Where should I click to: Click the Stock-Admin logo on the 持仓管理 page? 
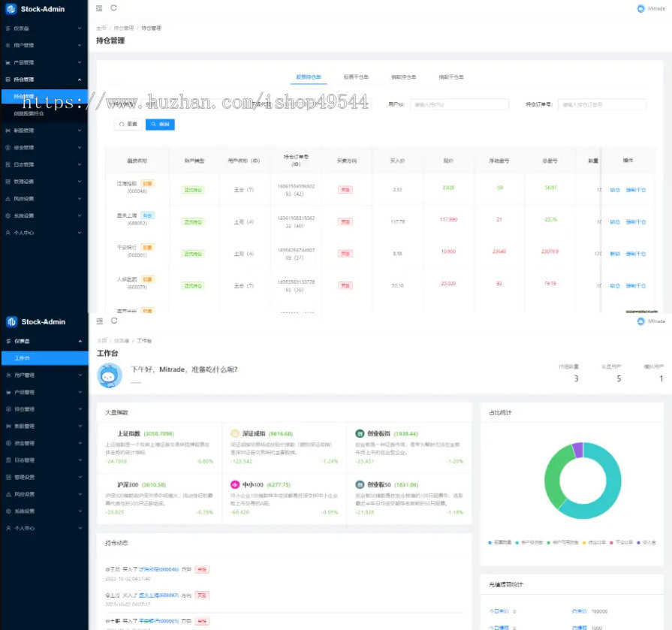click(11, 9)
